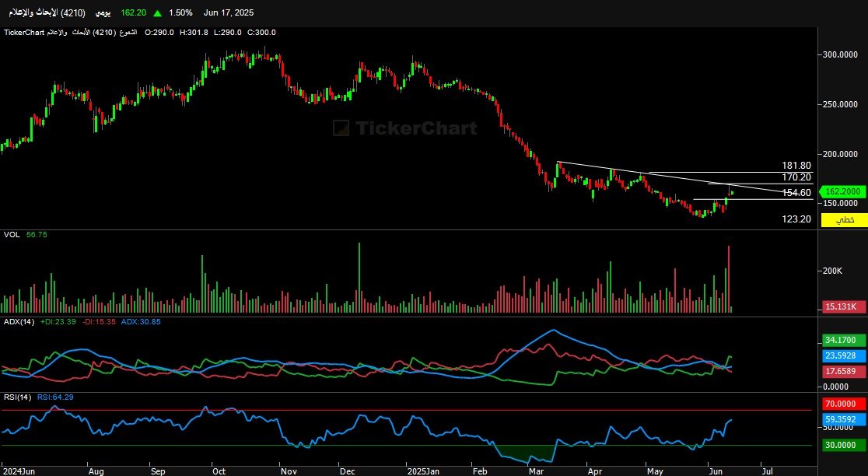
Task: Click the 170.20 level label
Action: click(796, 177)
